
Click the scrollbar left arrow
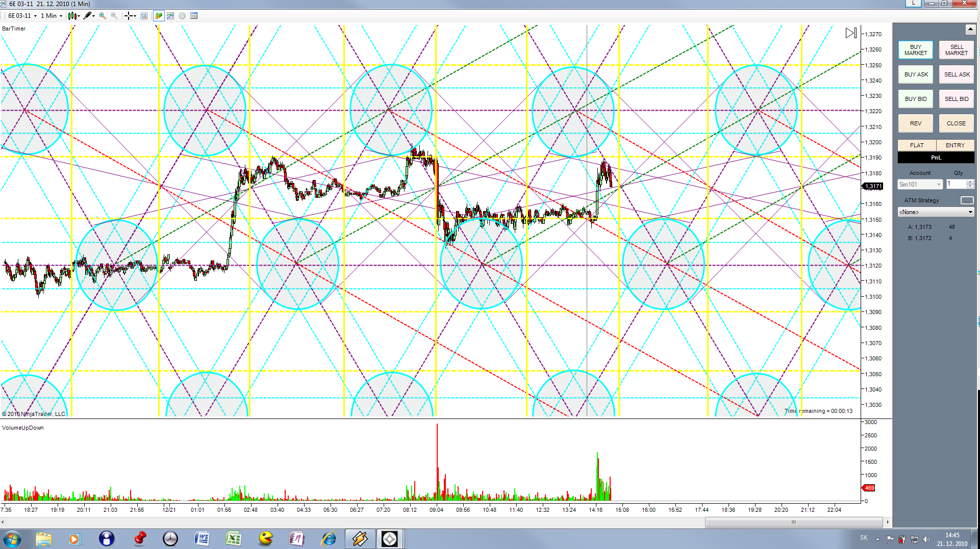(x=3, y=522)
